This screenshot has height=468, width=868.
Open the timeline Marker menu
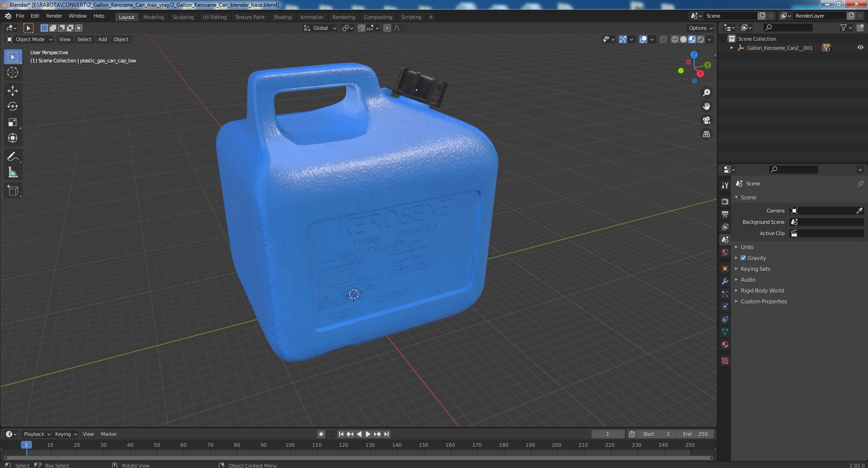tap(109, 434)
